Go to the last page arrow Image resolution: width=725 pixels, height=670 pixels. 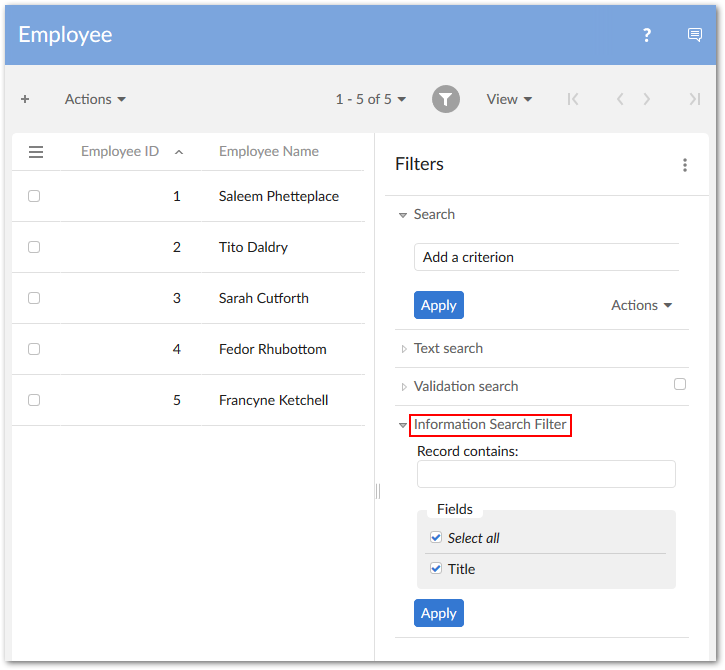(x=694, y=99)
